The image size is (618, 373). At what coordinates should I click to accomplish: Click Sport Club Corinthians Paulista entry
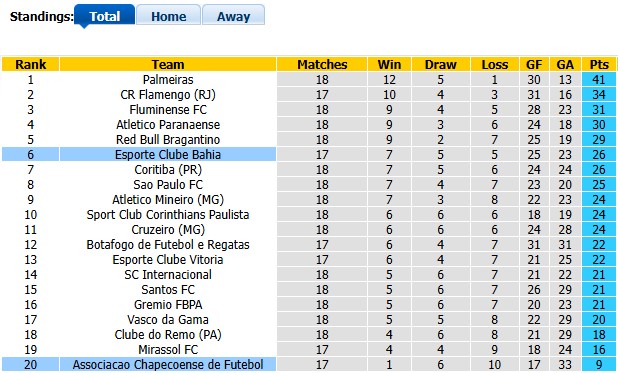coord(168,214)
